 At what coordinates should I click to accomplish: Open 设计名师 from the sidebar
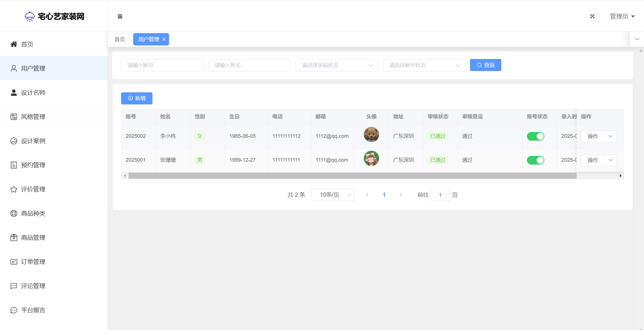tap(33, 93)
